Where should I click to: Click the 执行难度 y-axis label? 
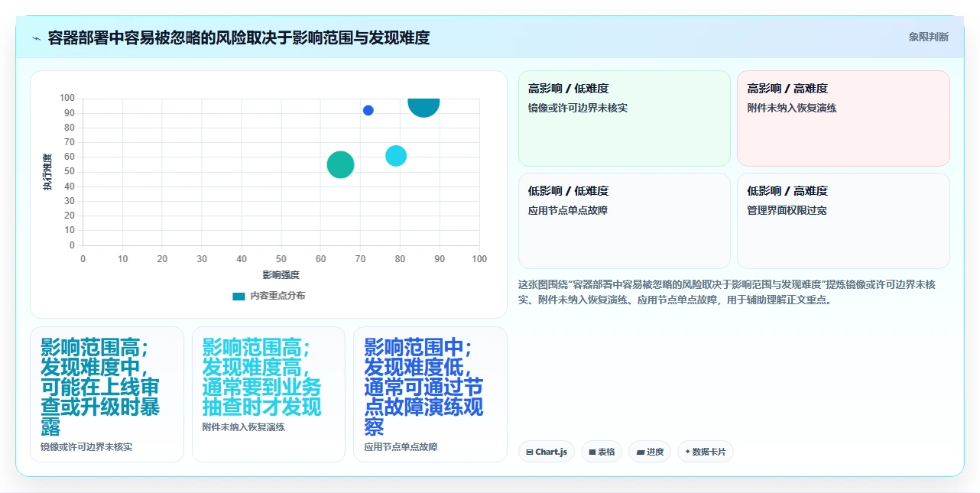pyautogui.click(x=47, y=172)
